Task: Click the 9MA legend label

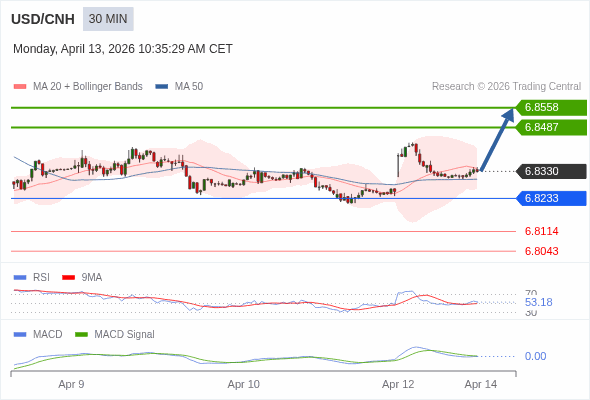Action: tap(92, 277)
